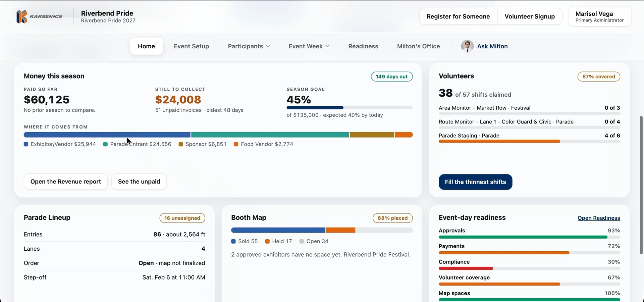
Task: Expand the Participants dropdown menu
Action: [249, 46]
